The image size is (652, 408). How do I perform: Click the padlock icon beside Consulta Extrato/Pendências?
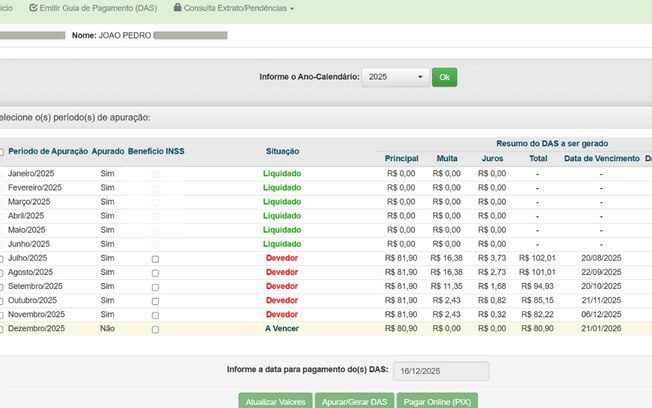pos(177,8)
